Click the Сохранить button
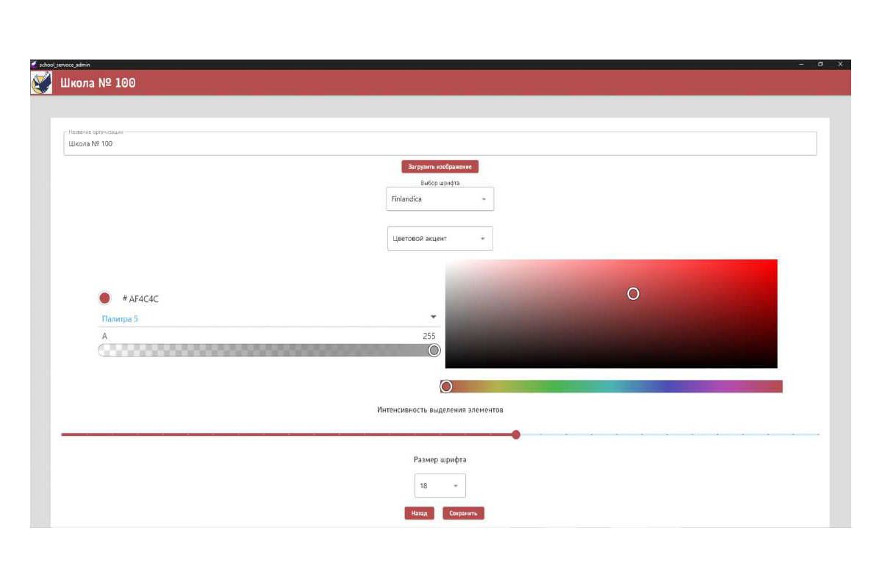The image size is (882, 588). [x=463, y=513]
